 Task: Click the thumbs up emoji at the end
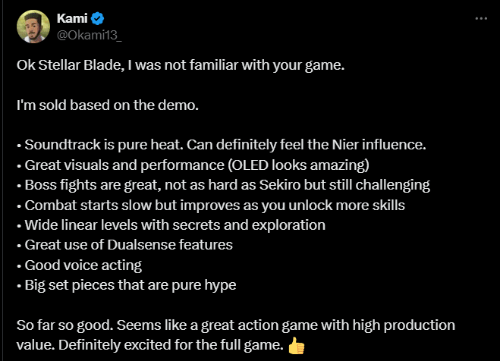pyautogui.click(x=296, y=346)
